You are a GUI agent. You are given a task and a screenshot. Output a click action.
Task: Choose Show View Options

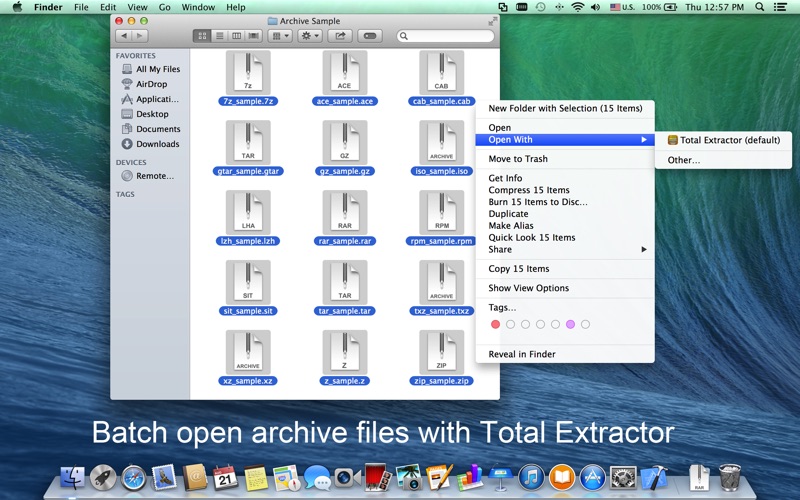coord(565,288)
